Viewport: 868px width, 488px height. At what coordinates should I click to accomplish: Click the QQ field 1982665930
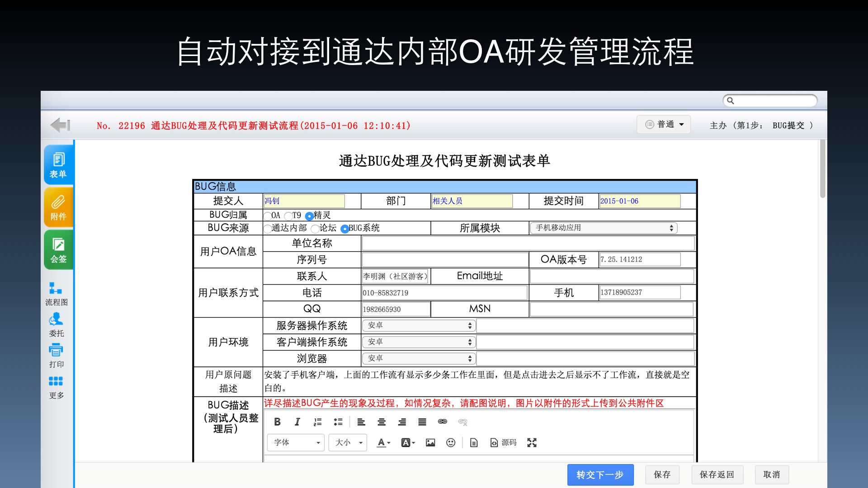coord(396,309)
